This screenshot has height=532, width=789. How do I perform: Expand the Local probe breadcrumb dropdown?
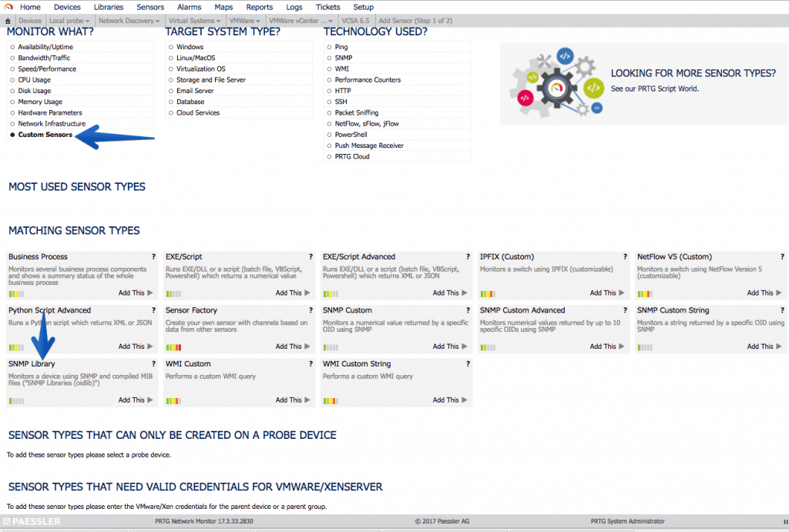coord(87,21)
